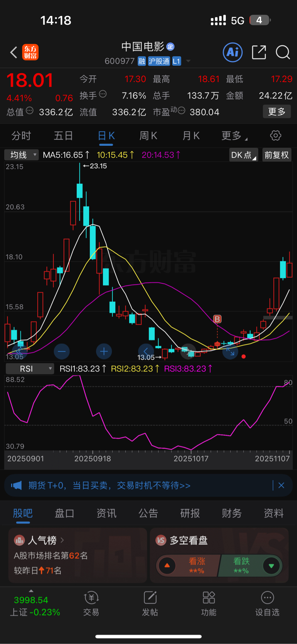Tap MA5:16.65 moving average value
Image resolution: width=297 pixels, height=644 pixels.
pos(66,155)
